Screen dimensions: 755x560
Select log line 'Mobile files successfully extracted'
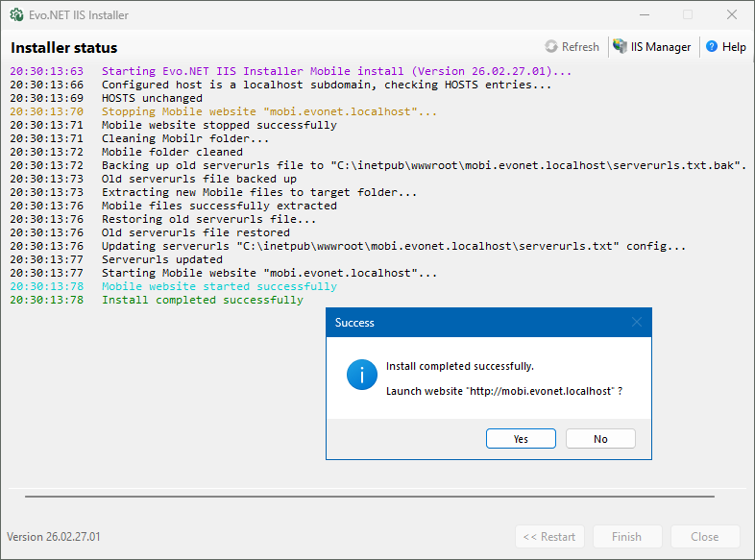tap(219, 207)
